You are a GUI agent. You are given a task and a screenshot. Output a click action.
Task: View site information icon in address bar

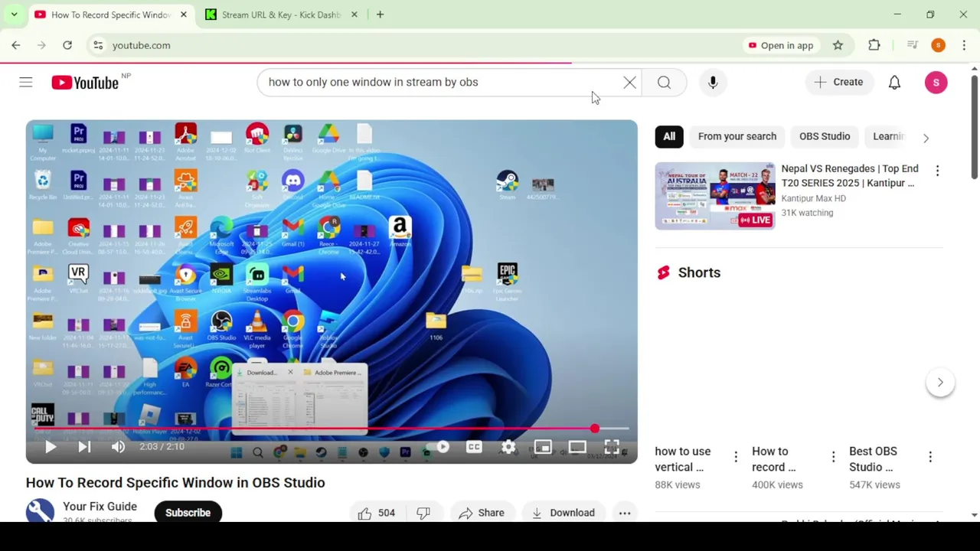tap(98, 45)
